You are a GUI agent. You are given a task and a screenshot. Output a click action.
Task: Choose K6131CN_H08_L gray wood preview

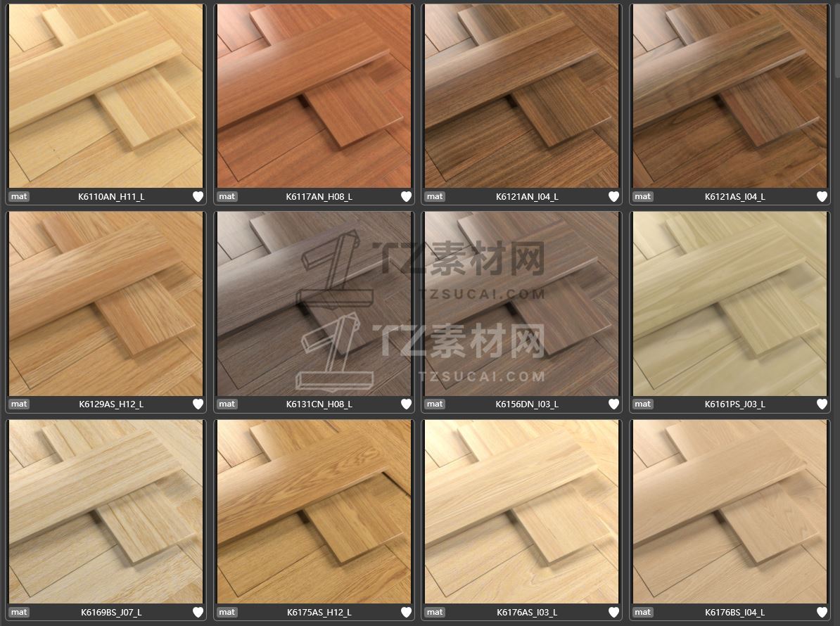coord(314,304)
